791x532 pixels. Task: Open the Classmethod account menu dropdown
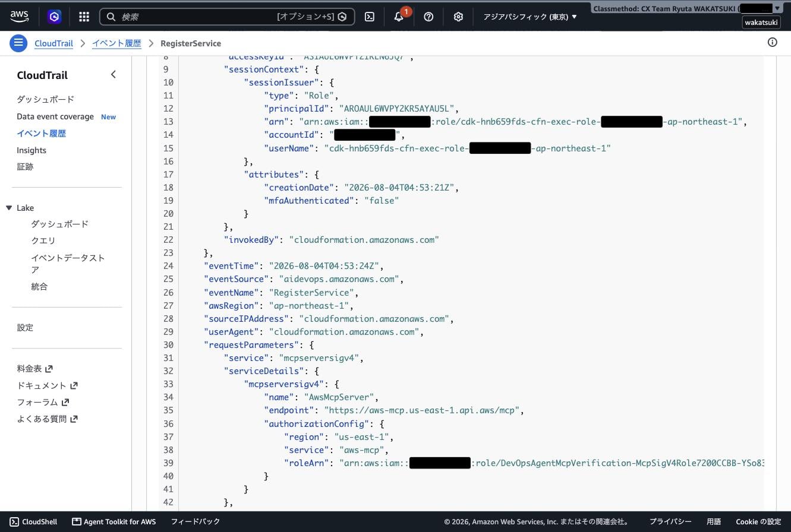tap(686, 8)
